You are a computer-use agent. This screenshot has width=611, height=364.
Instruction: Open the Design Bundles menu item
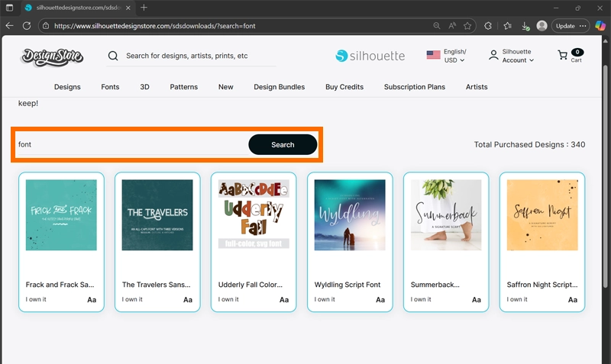point(279,87)
